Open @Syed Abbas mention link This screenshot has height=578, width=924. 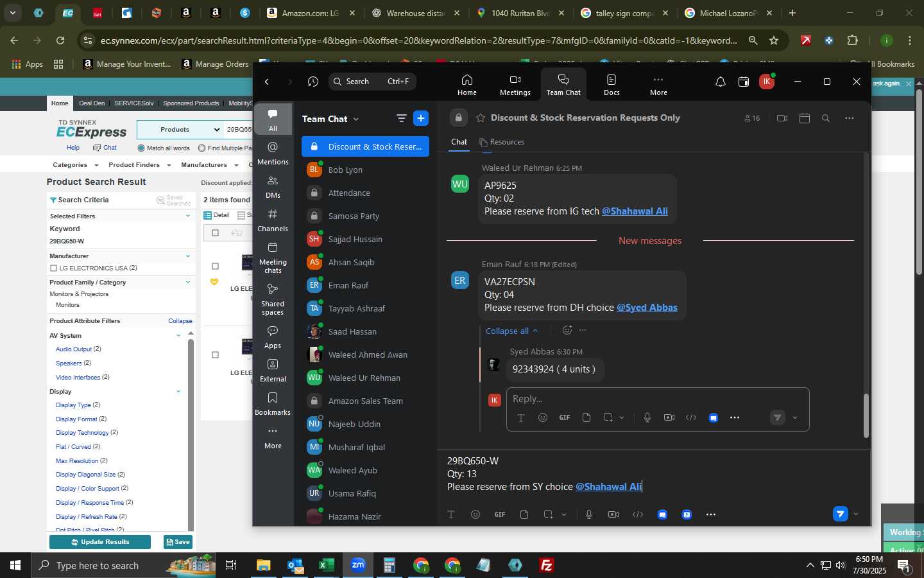[647, 308]
